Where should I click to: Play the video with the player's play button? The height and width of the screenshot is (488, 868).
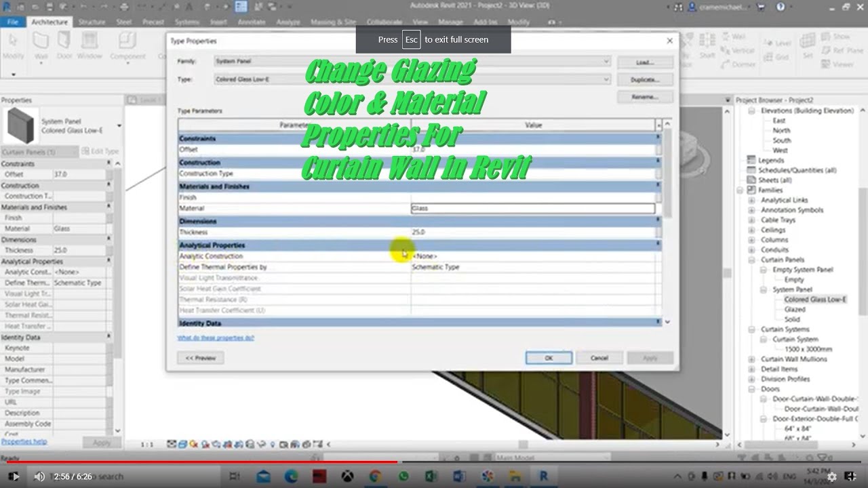[x=15, y=476]
